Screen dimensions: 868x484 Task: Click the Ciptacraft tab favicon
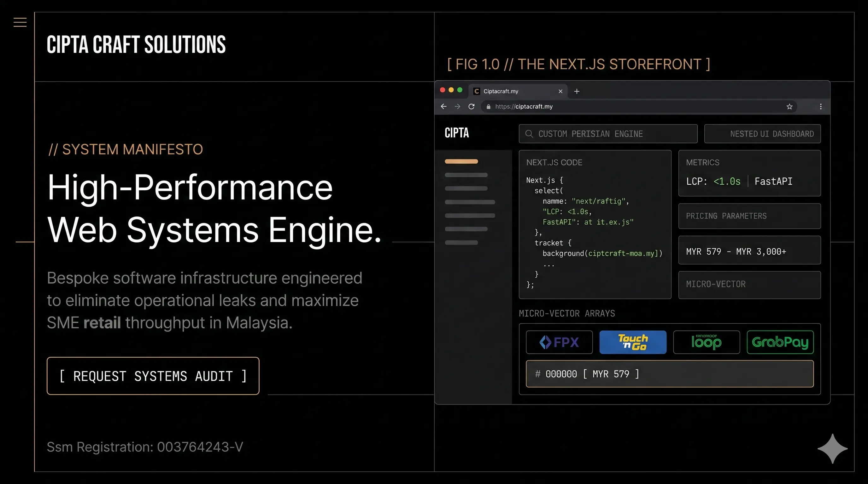[x=477, y=91]
